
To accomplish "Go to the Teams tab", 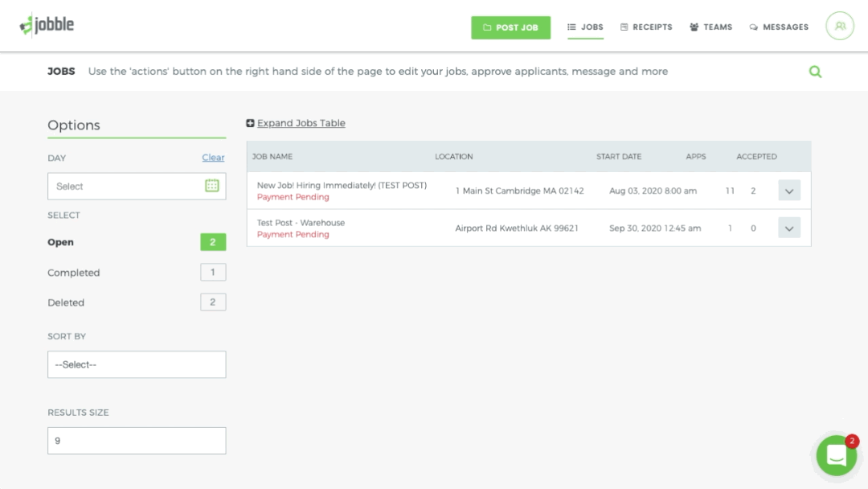I will [710, 27].
